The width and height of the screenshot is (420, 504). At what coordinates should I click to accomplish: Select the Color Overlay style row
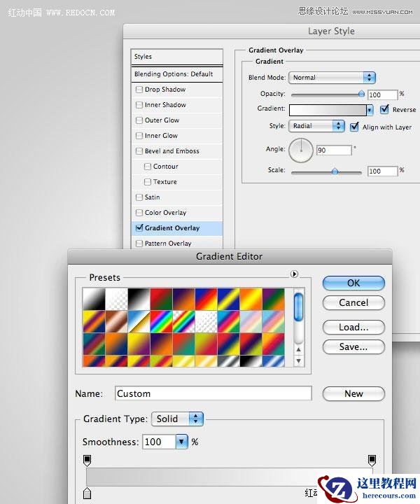(176, 213)
